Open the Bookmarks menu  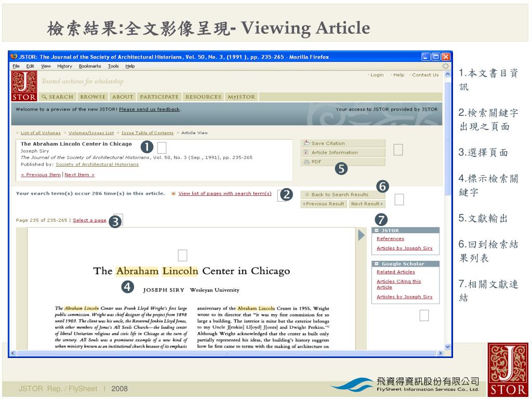90,66
